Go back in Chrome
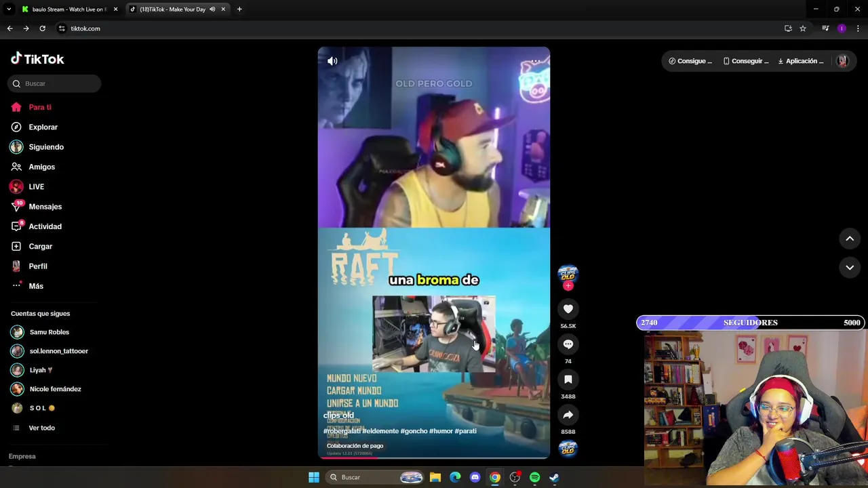This screenshot has width=868, height=488. 9,28
